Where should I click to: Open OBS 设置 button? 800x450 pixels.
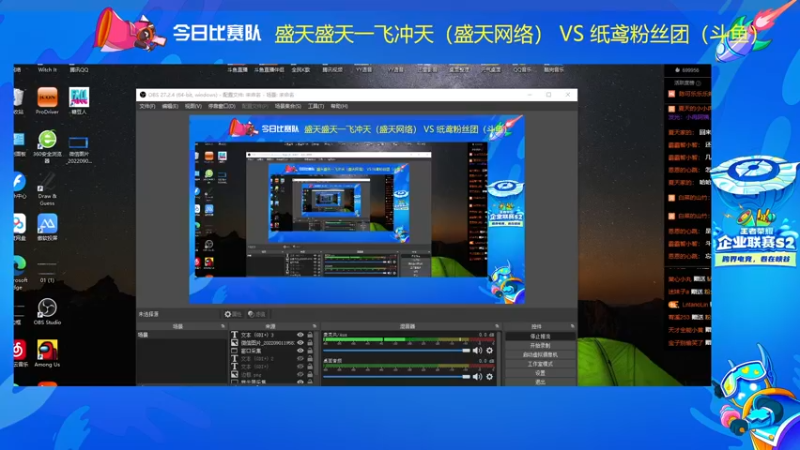[540, 373]
